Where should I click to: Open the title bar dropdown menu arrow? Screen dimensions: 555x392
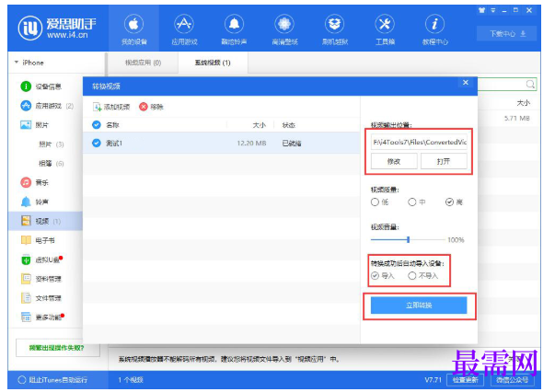point(493,11)
